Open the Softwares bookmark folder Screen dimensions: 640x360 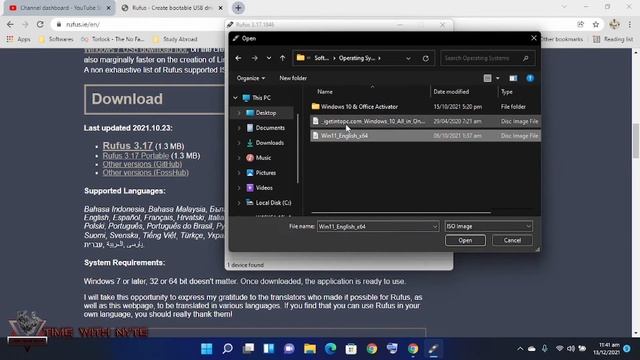pyautogui.click(x=56, y=39)
